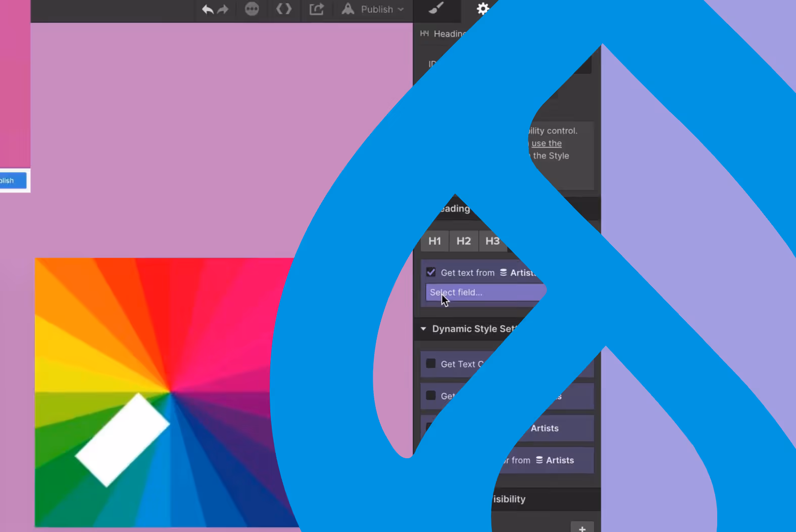Open the Select field dropdown

pyautogui.click(x=486, y=292)
